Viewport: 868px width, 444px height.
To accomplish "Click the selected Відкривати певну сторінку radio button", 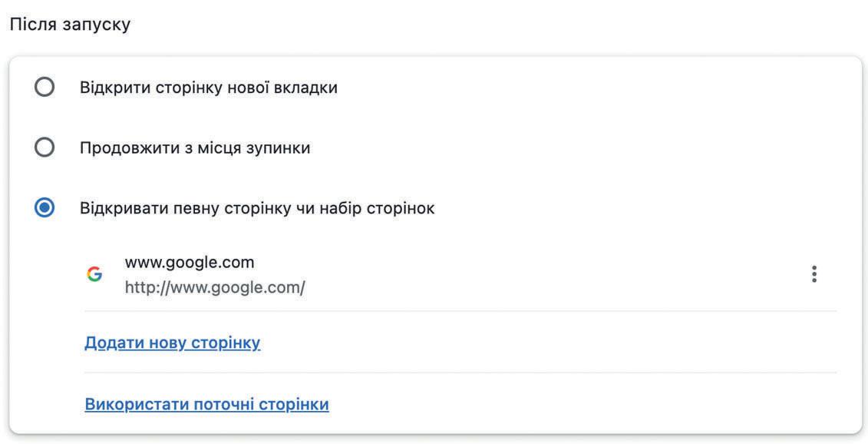I will (x=45, y=208).
